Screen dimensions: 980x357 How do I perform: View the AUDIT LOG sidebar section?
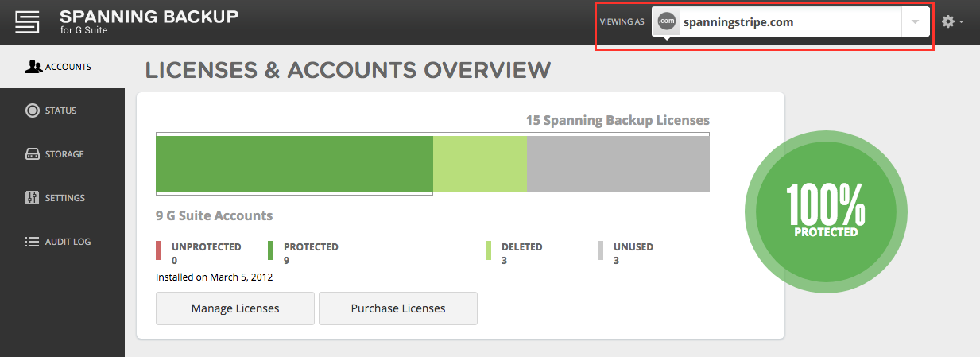pyautogui.click(x=62, y=242)
